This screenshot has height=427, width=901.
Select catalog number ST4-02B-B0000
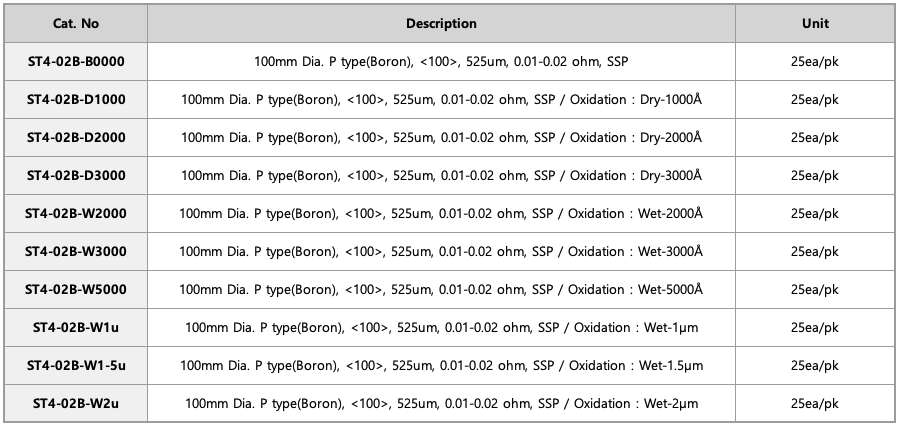click(x=76, y=61)
